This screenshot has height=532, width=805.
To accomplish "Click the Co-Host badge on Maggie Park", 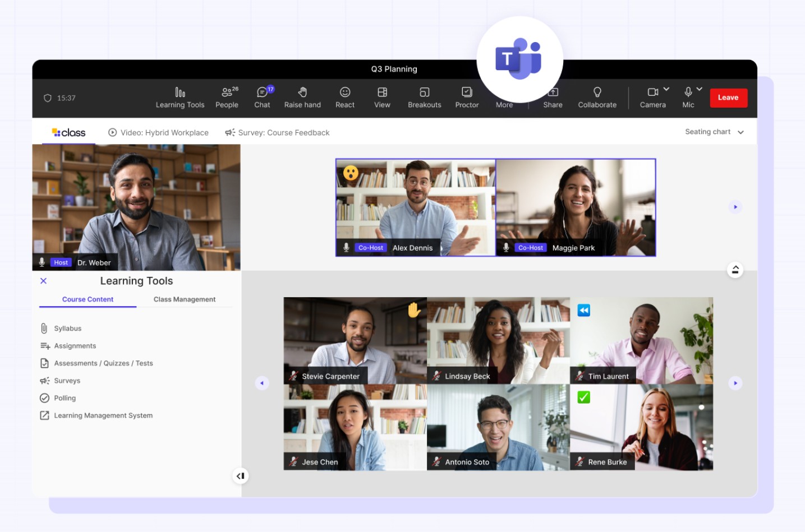I will pyautogui.click(x=531, y=248).
